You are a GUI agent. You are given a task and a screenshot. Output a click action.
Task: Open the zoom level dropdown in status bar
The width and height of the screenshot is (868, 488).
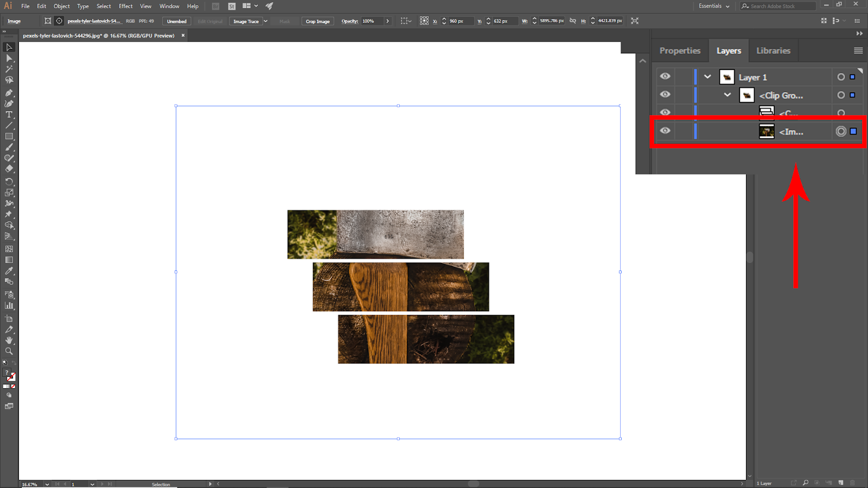(47, 484)
